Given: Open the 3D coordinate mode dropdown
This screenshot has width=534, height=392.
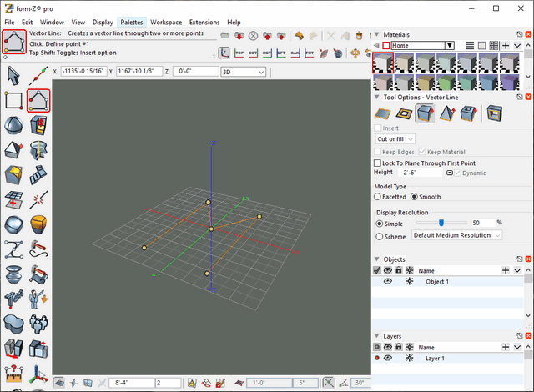Looking at the screenshot, I should (242, 72).
